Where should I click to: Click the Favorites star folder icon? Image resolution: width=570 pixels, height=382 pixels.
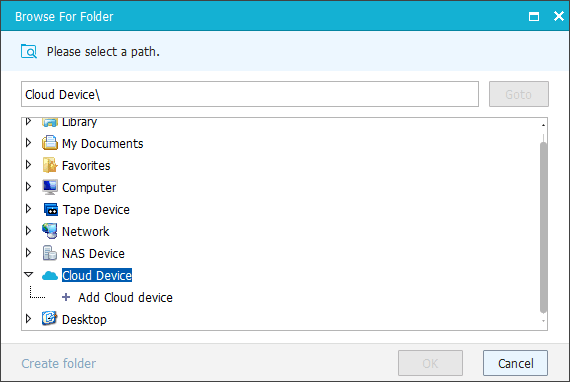[49, 165]
